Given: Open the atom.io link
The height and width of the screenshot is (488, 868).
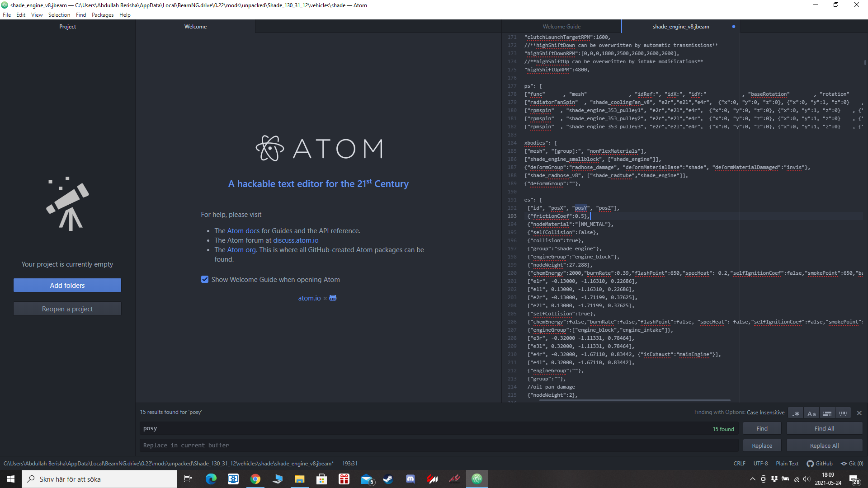Looking at the screenshot, I should [309, 298].
